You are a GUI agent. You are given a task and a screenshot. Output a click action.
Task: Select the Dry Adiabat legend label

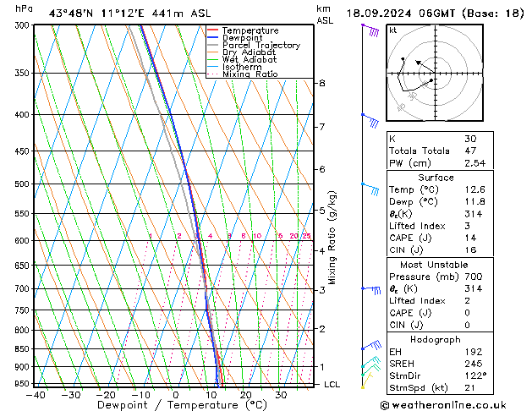249,52
